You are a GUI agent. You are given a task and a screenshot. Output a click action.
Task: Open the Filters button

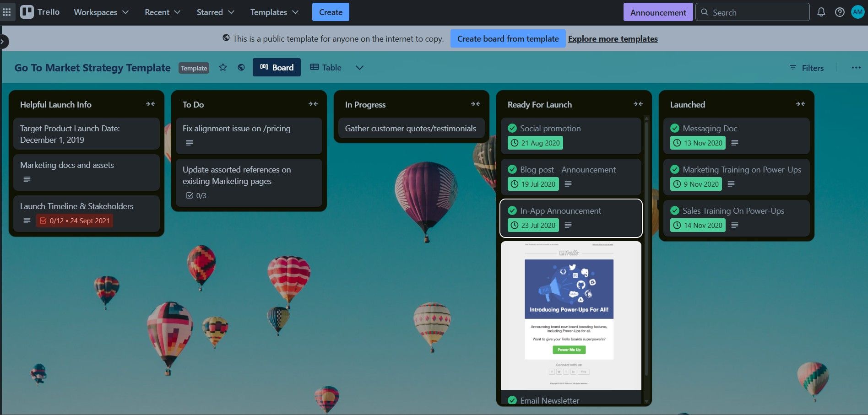[x=807, y=68]
